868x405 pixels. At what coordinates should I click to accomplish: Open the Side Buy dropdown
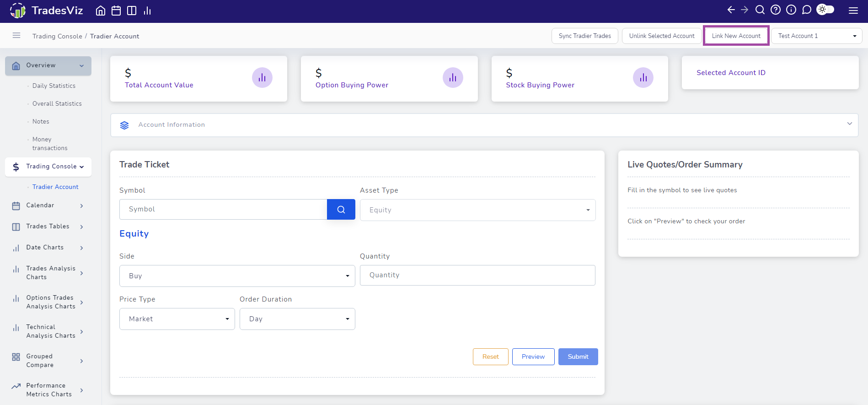(x=237, y=276)
